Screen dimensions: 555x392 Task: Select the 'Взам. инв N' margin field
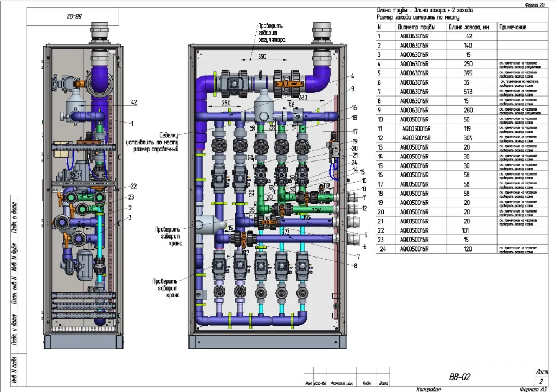pos(16,287)
